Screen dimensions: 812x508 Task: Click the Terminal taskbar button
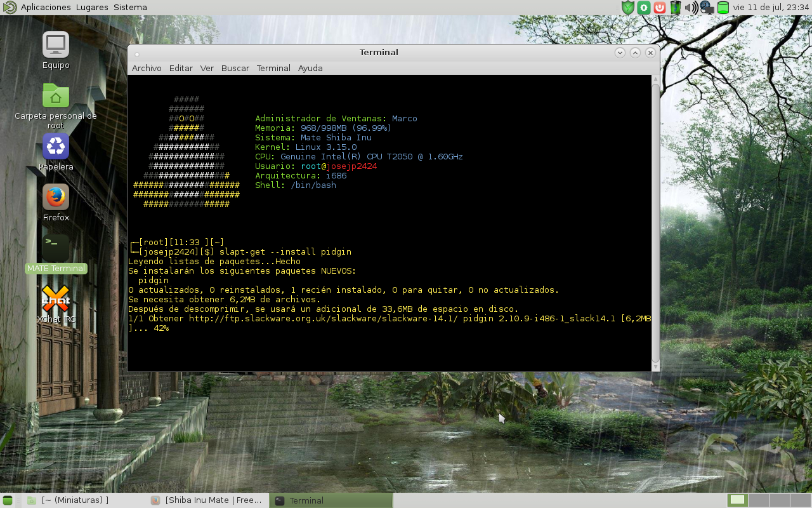pos(331,500)
